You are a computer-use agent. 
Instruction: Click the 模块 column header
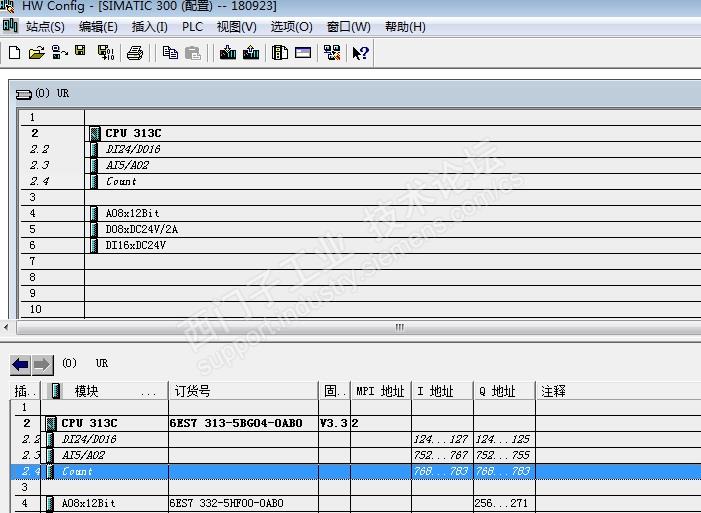coord(105,391)
